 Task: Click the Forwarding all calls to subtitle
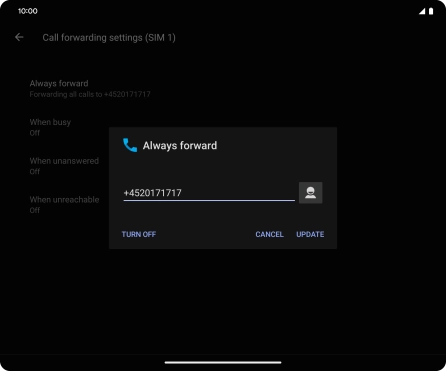(x=90, y=94)
